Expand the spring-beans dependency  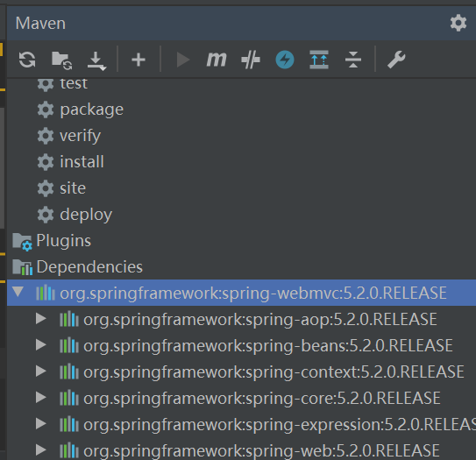coord(40,345)
